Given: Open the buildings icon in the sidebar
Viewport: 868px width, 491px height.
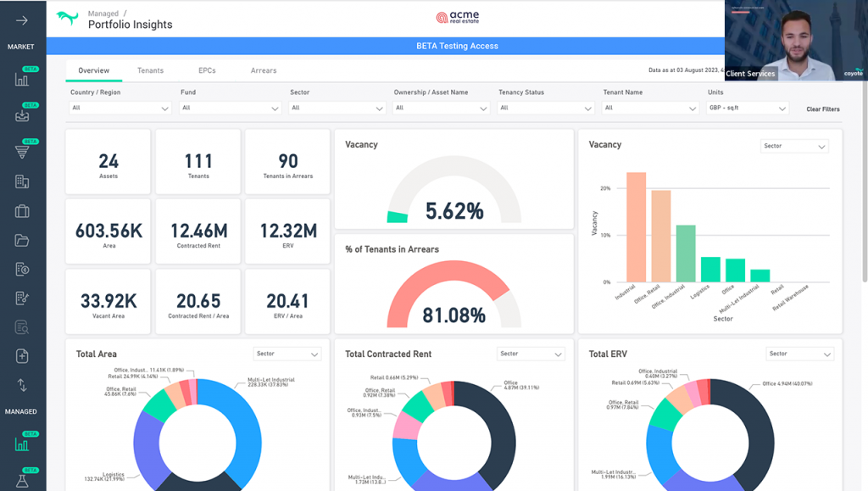Looking at the screenshot, I should tap(20, 181).
